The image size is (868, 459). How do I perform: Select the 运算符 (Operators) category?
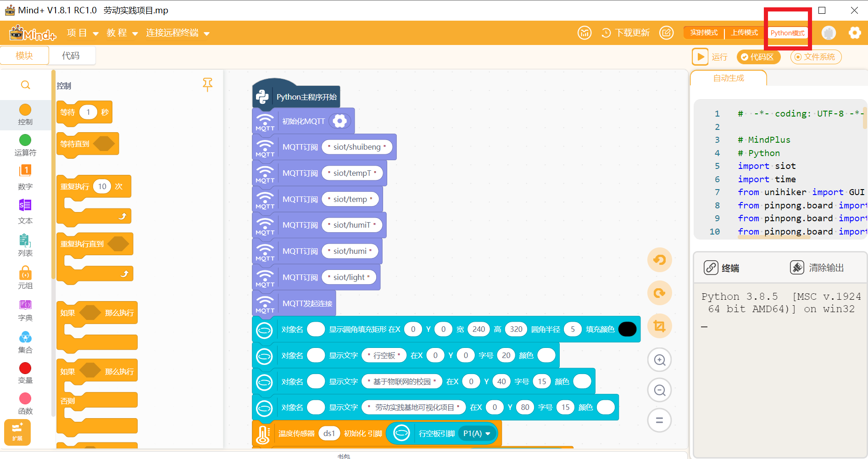click(x=25, y=146)
